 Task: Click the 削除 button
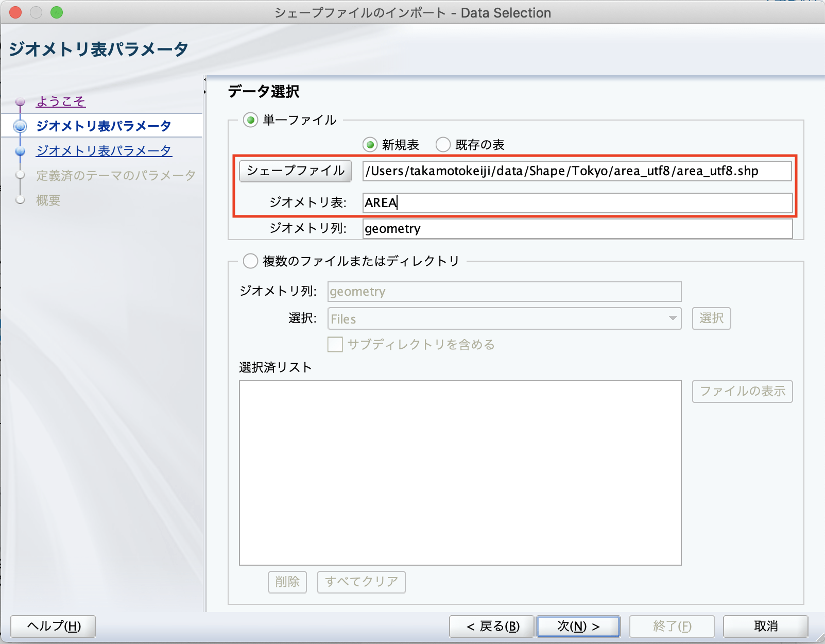(287, 582)
